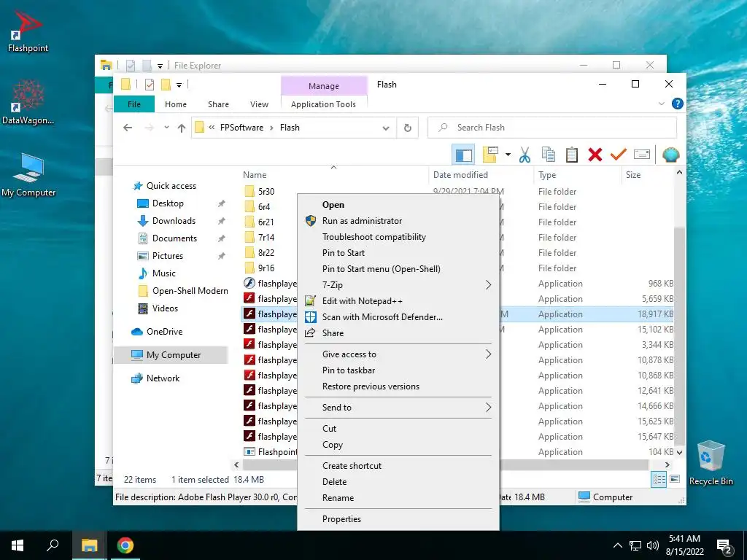The image size is (747, 560).
Task: Open the Home ribbon tab
Action: (176, 104)
